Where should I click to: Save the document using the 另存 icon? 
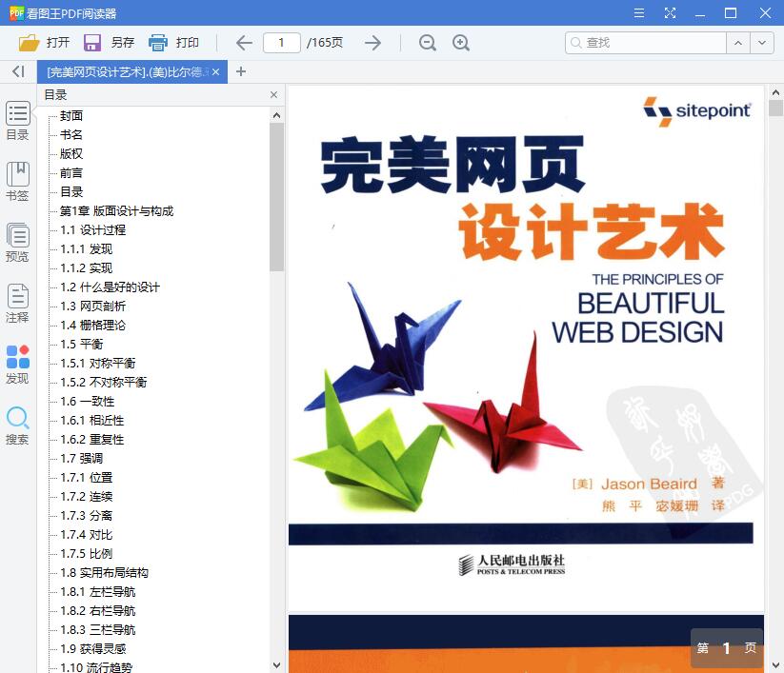[90, 42]
